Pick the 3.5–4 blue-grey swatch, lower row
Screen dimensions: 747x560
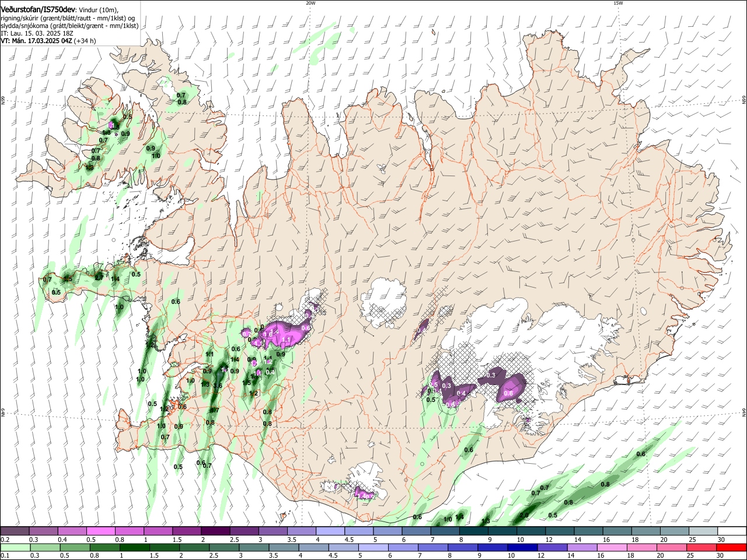tap(283, 547)
